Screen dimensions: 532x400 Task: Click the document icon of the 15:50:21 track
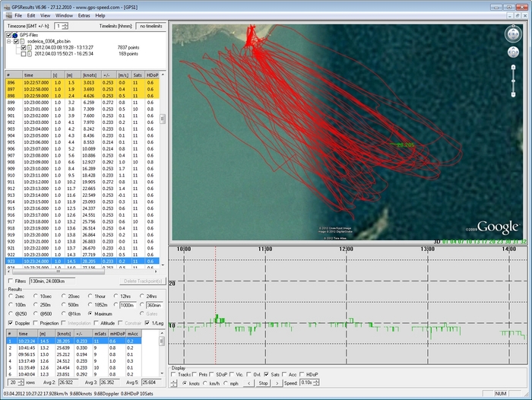click(x=30, y=54)
